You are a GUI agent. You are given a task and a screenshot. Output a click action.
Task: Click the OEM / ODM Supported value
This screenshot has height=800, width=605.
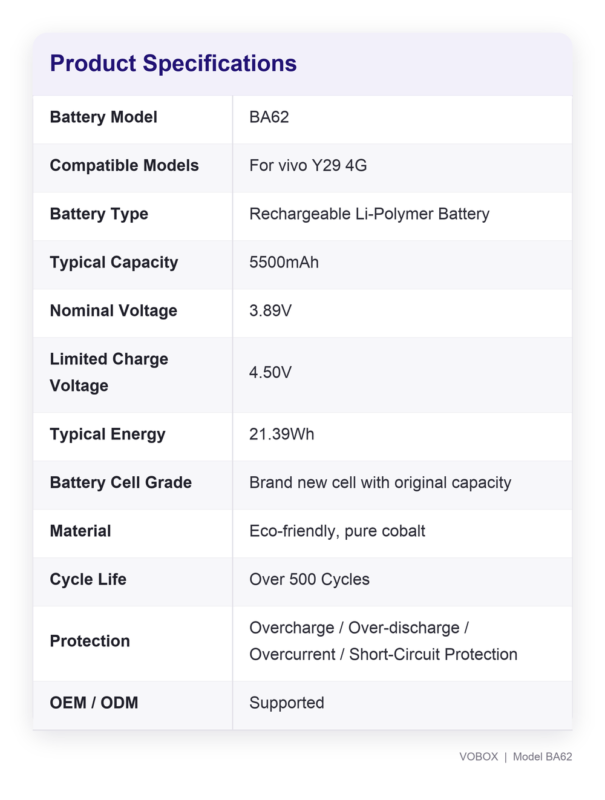pyautogui.click(x=286, y=703)
